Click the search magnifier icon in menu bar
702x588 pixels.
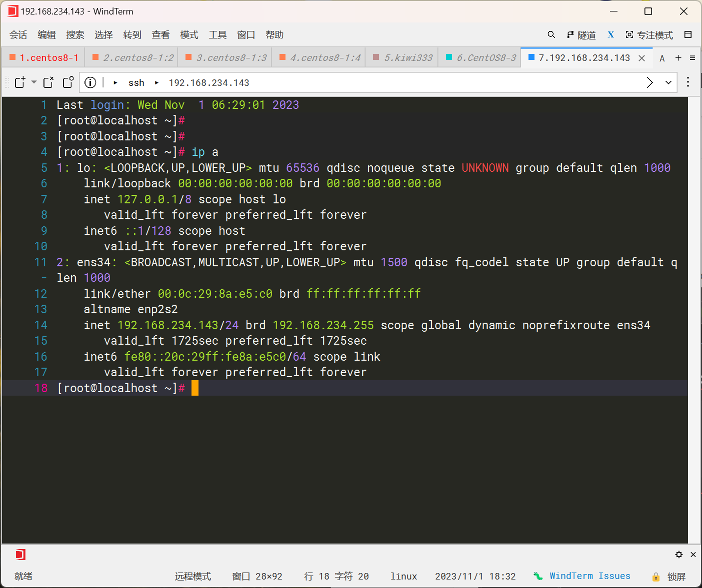coord(551,34)
